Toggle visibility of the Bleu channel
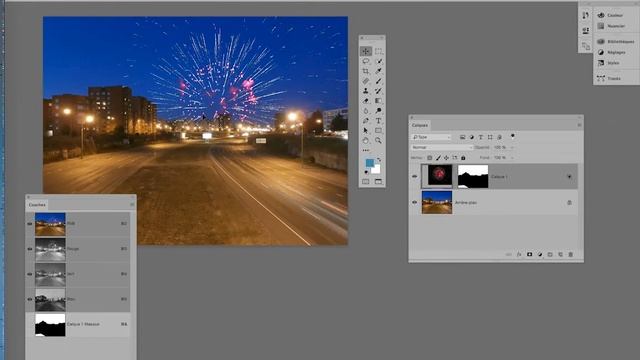The width and height of the screenshot is (640, 360). click(x=30, y=299)
